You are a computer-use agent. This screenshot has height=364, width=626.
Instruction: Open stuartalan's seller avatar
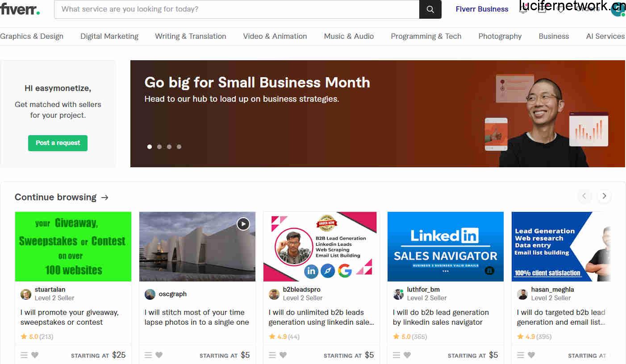pos(26,294)
